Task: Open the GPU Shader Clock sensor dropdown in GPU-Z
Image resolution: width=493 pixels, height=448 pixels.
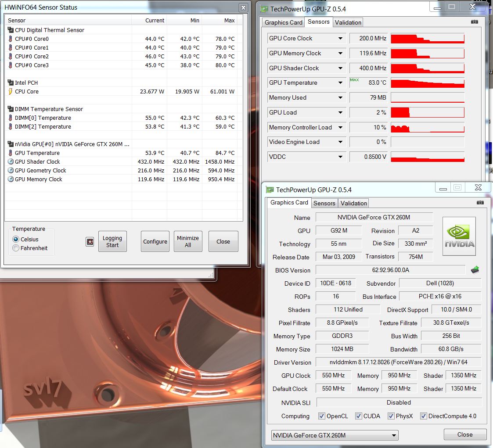Action: 340,68
